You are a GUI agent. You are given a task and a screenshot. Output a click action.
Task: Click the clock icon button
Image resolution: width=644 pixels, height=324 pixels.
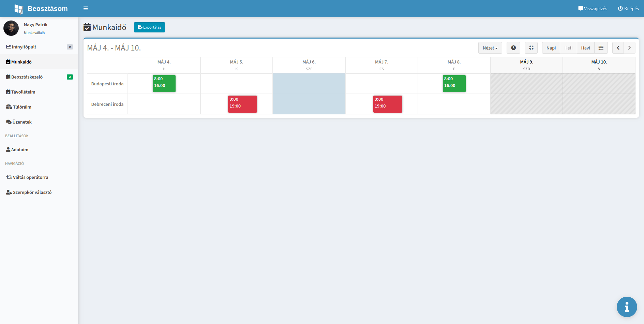tap(513, 48)
